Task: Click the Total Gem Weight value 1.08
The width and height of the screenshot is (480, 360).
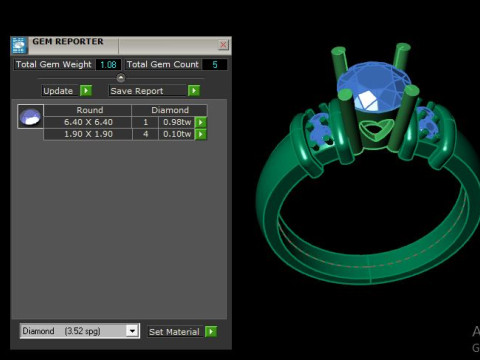Action: 108,65
